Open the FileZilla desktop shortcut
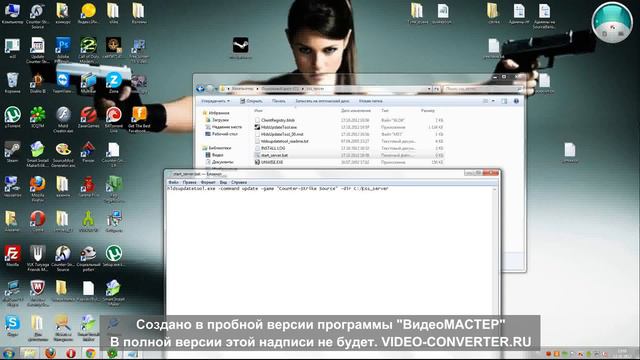Screen dimensions: 640x360 [12, 256]
